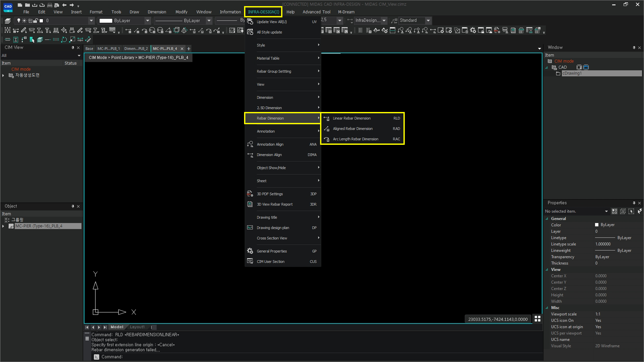Switch to the Layout1 sheet tab
This screenshot has height=362, width=644.
tap(137, 327)
